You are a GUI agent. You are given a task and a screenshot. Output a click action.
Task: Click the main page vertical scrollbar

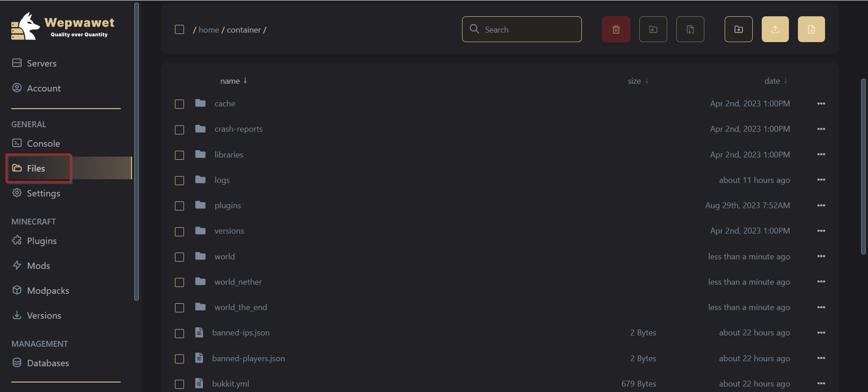[x=863, y=167]
